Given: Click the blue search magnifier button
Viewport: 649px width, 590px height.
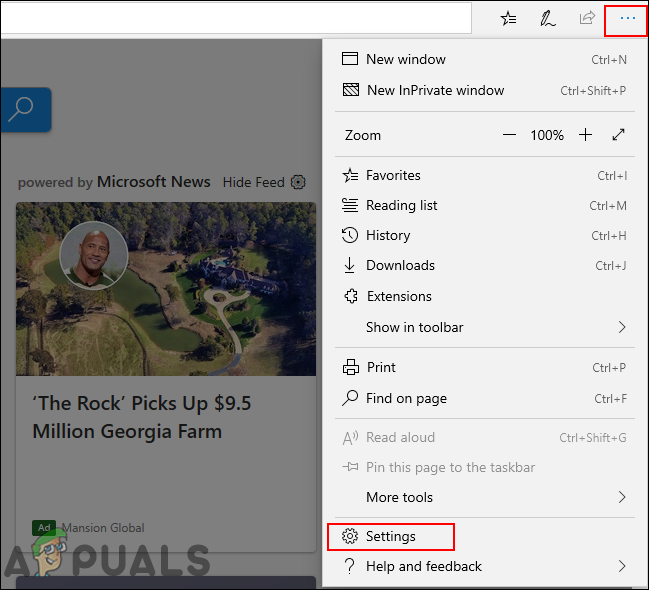Looking at the screenshot, I should [26, 110].
